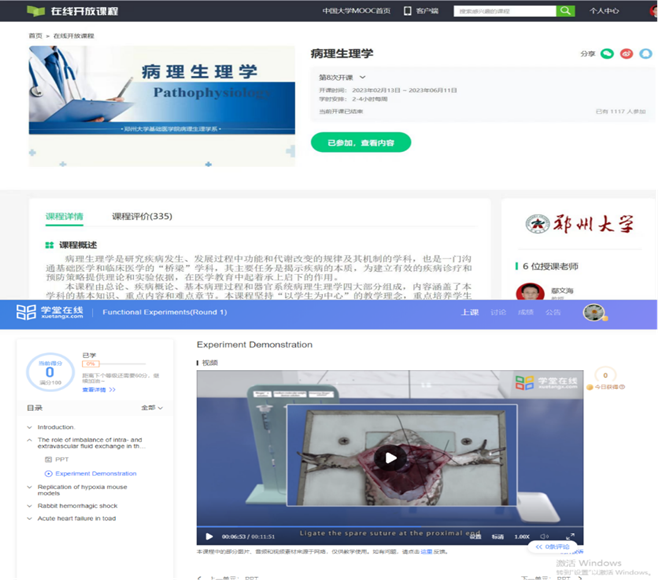This screenshot has height=580, width=658.
Task: Click user avatar in blue navigation bar
Action: (593, 312)
